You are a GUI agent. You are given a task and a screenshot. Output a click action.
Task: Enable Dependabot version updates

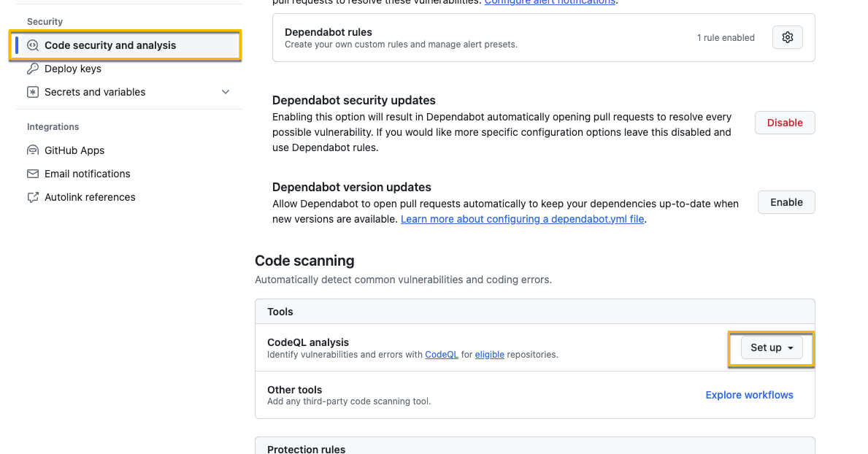point(786,202)
